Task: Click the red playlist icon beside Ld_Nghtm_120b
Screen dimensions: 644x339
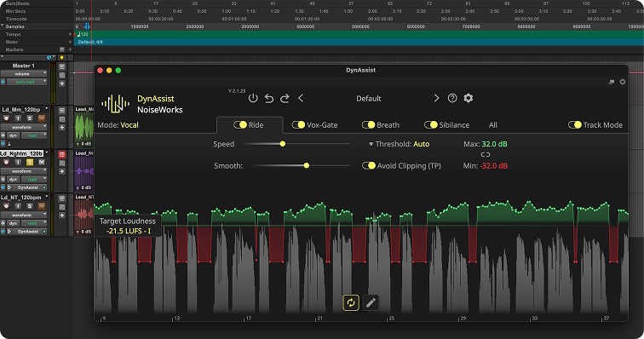Action: click(x=62, y=154)
